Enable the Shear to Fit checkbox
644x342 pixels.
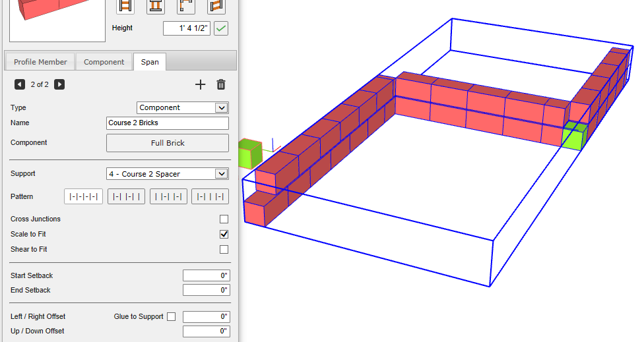coord(224,249)
